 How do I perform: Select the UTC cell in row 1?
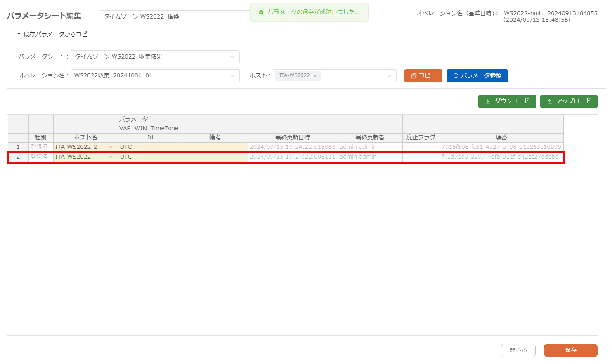click(150, 147)
